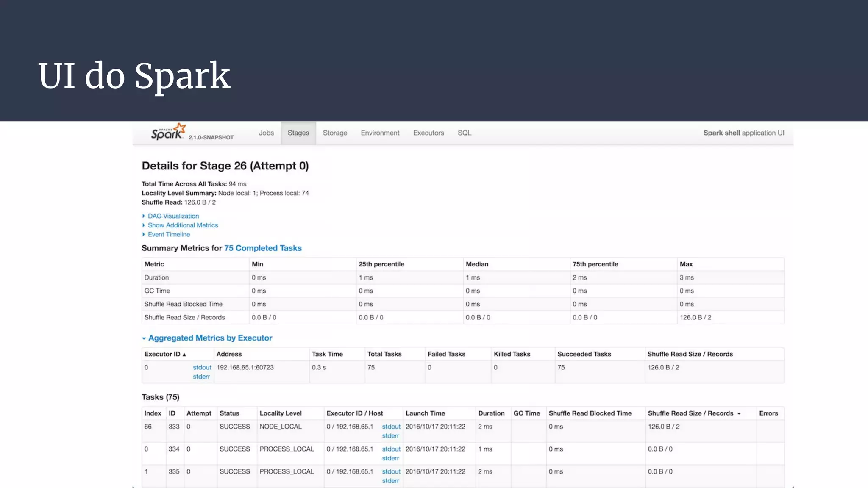The height and width of the screenshot is (488, 868).
Task: Open stdout link in the executor metrics row
Action: 202,368
